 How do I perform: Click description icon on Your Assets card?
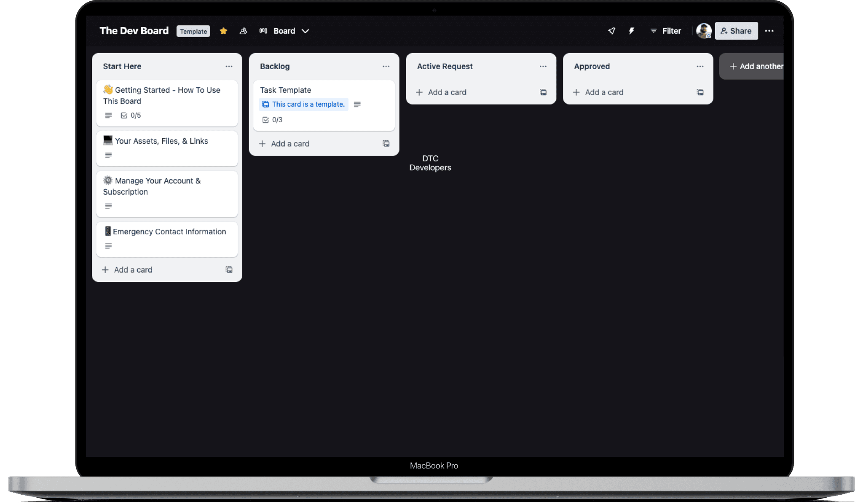108,155
